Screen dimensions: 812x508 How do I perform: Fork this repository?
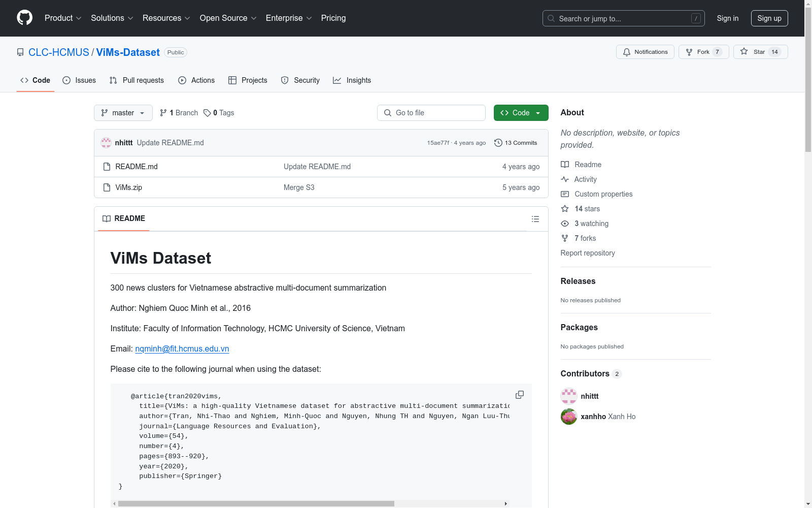click(703, 52)
